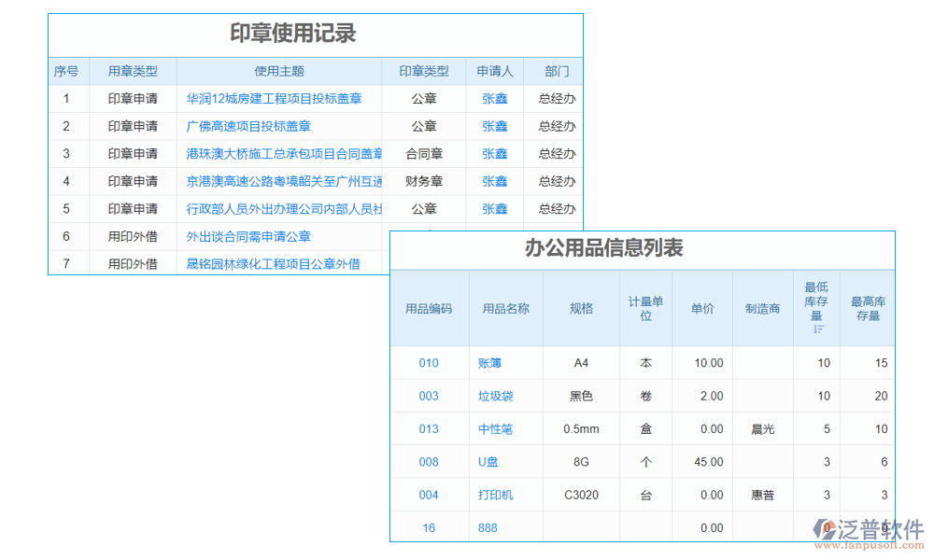Open 晨铭园林绿化工程项目公章外借 record

[280, 263]
